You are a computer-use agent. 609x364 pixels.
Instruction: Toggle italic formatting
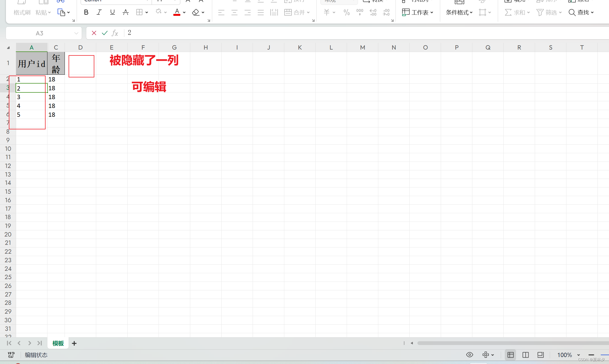point(99,12)
